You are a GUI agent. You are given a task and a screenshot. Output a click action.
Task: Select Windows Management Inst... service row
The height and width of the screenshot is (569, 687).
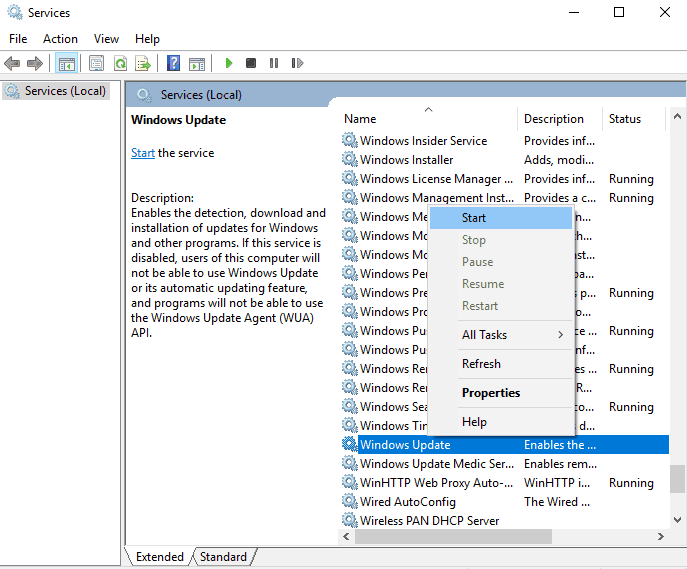504,198
